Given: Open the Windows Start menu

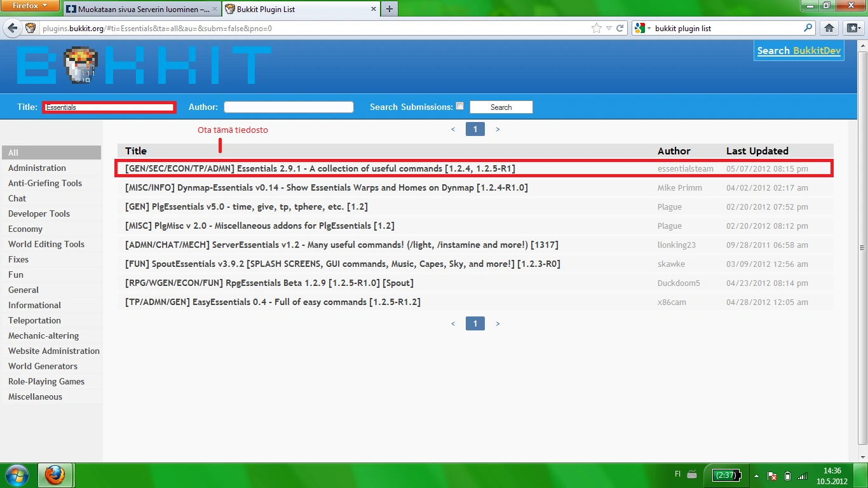Looking at the screenshot, I should click(x=17, y=475).
